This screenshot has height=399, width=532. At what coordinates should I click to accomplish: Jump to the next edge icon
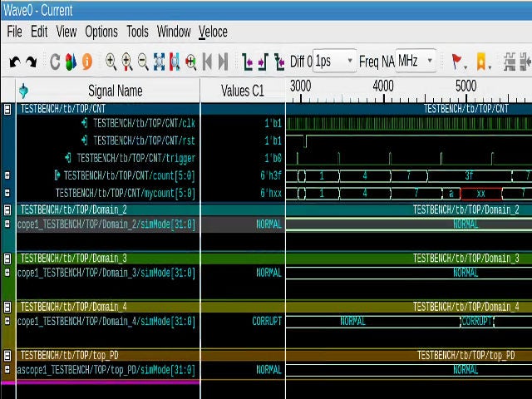pos(223,62)
